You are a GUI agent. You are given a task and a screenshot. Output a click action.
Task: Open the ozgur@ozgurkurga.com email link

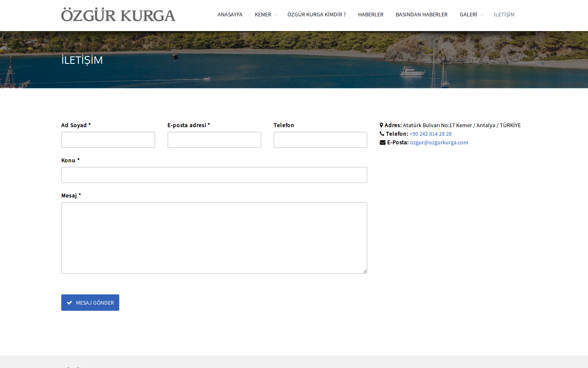[x=439, y=143]
